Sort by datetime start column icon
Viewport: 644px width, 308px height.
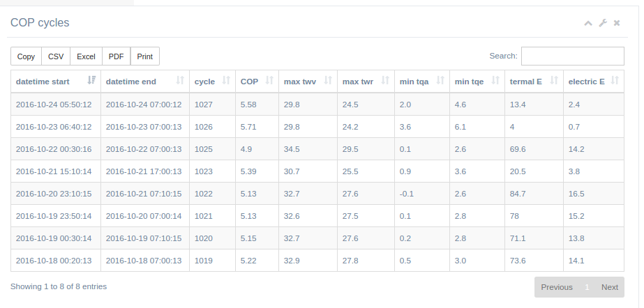(91, 80)
